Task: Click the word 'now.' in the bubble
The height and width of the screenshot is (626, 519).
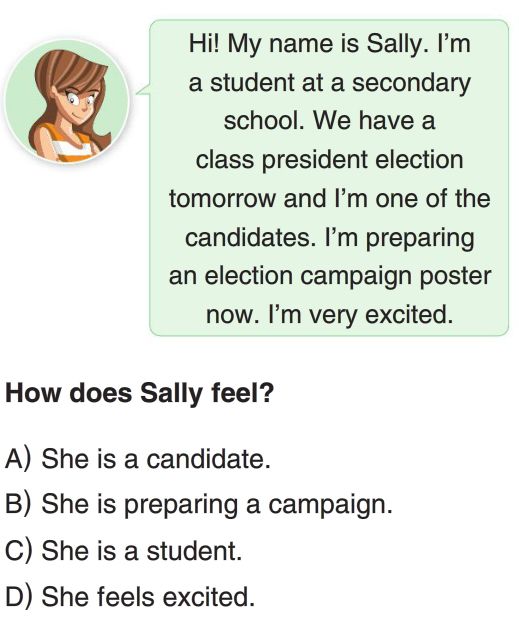Action: (x=230, y=316)
